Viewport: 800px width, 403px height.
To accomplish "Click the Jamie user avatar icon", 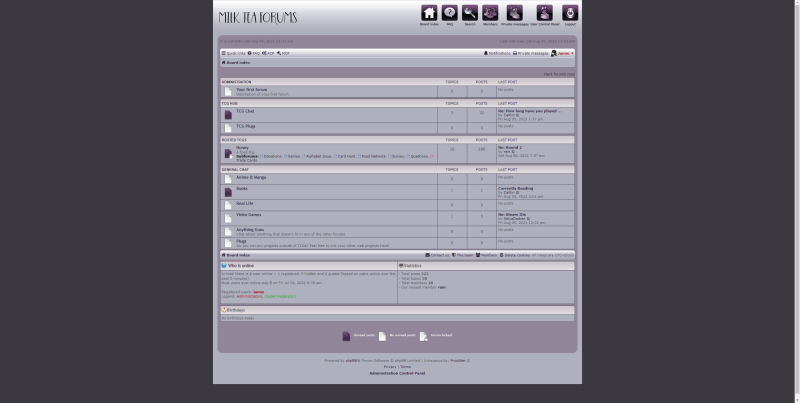I will 554,53.
